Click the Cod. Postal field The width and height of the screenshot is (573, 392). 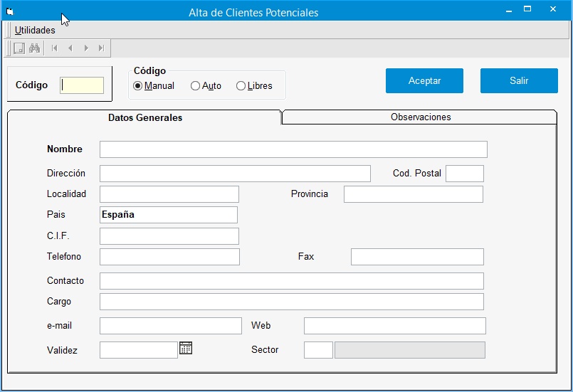(x=464, y=174)
